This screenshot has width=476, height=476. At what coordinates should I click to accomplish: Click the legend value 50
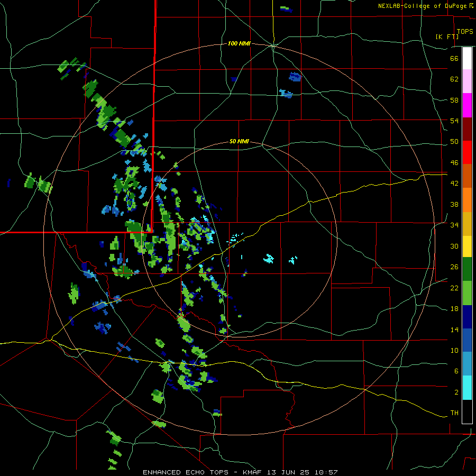454,142
